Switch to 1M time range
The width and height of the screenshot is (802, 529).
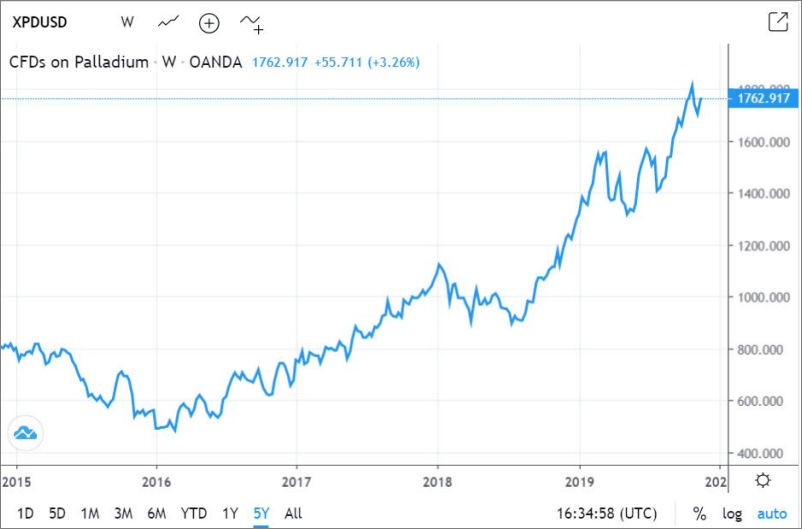[90, 513]
